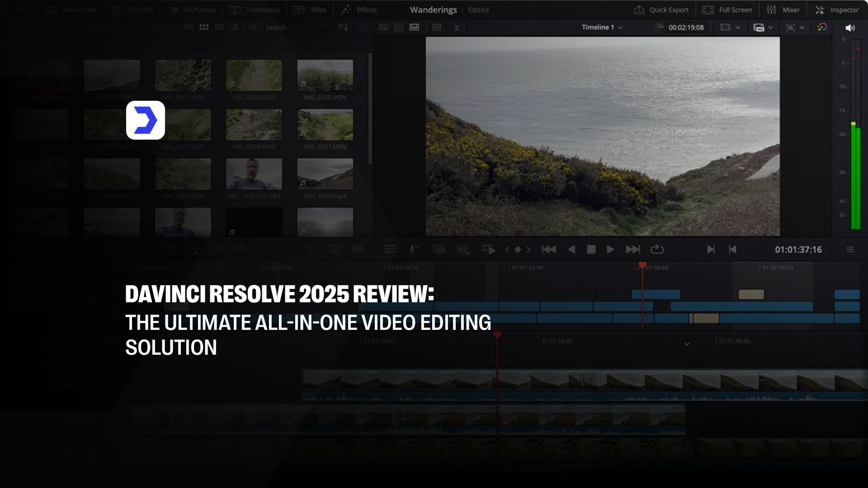Click the small down chevron in lower timeline ruler

click(x=687, y=344)
